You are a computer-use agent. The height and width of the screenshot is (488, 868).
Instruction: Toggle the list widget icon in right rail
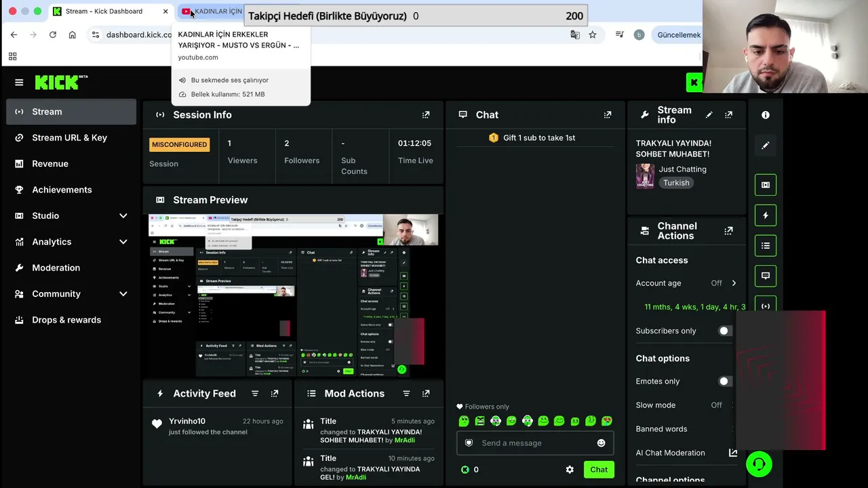pyautogui.click(x=766, y=246)
